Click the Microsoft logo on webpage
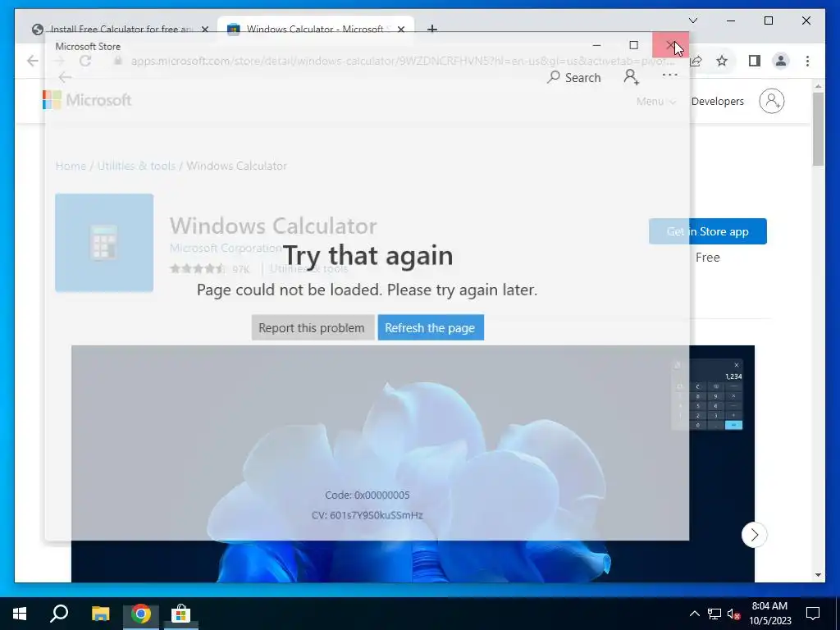This screenshot has height=630, width=840. click(87, 100)
